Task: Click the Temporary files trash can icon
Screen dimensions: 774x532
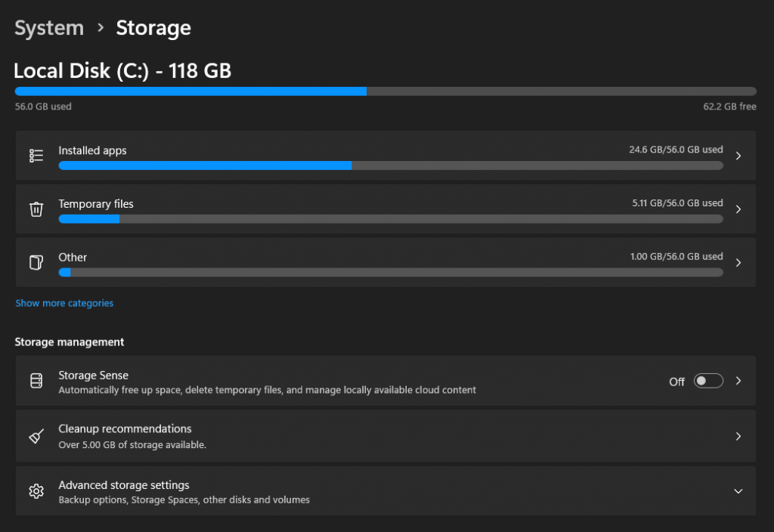Action: 36,209
